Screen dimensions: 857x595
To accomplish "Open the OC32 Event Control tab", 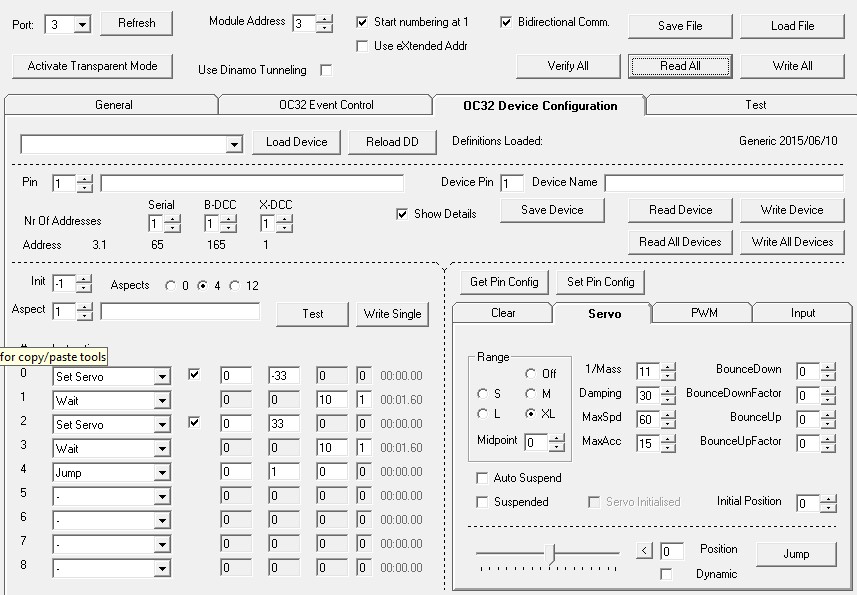I will point(326,105).
